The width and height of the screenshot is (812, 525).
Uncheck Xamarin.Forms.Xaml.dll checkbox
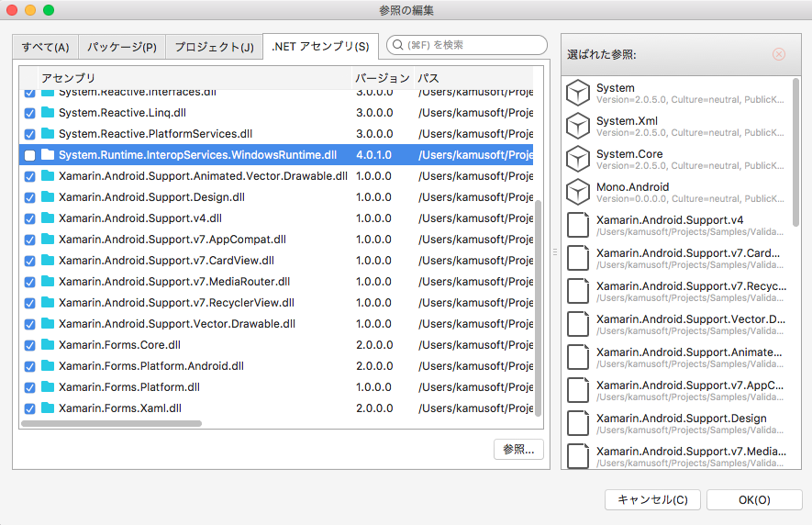(x=29, y=409)
